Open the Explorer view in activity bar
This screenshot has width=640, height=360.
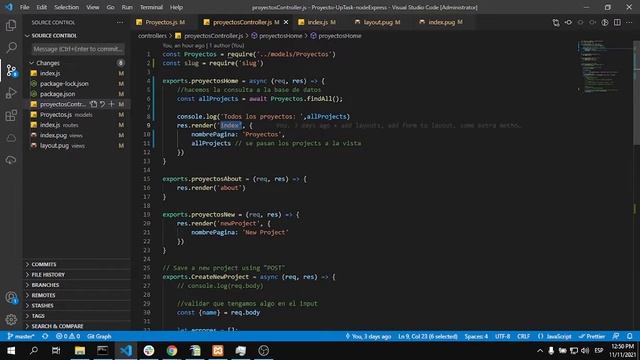[11, 25]
